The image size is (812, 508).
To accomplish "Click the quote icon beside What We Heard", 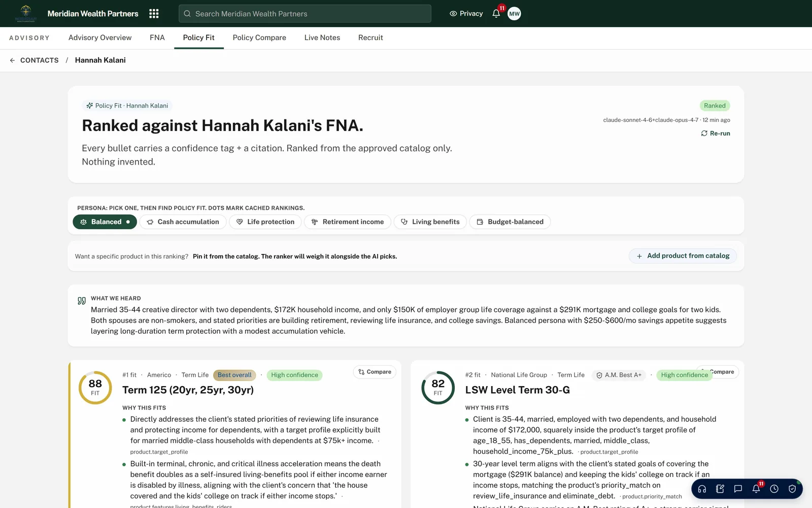I will point(81,301).
